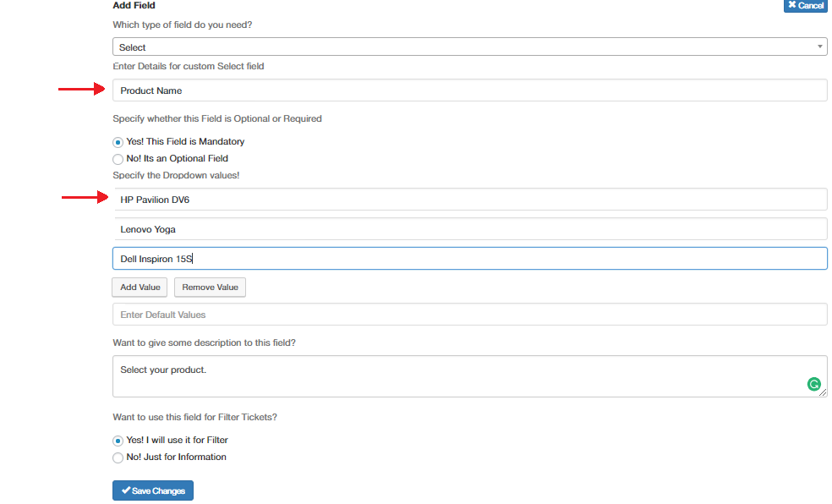Click the dropdown arrow of field type
Image resolution: width=832 pixels, height=504 pixels.
pos(819,47)
